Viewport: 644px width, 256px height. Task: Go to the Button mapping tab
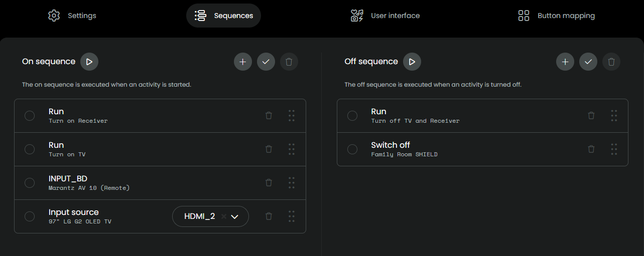point(556,16)
